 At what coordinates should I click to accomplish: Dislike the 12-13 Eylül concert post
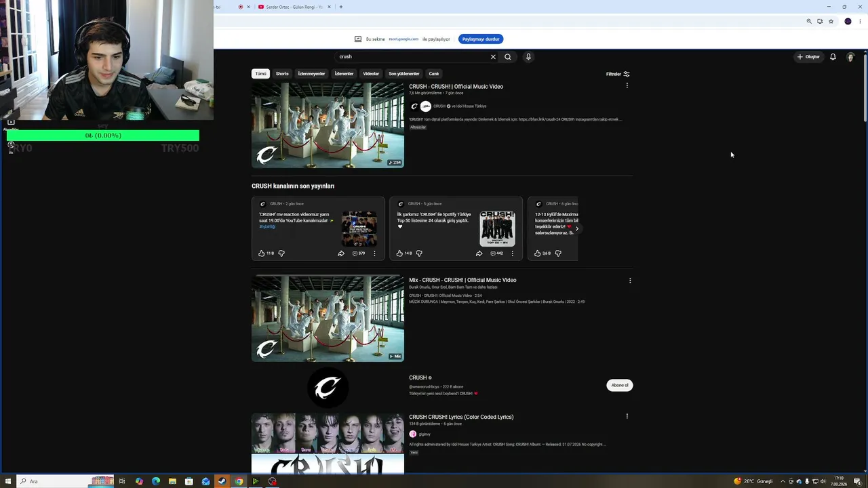(x=558, y=253)
